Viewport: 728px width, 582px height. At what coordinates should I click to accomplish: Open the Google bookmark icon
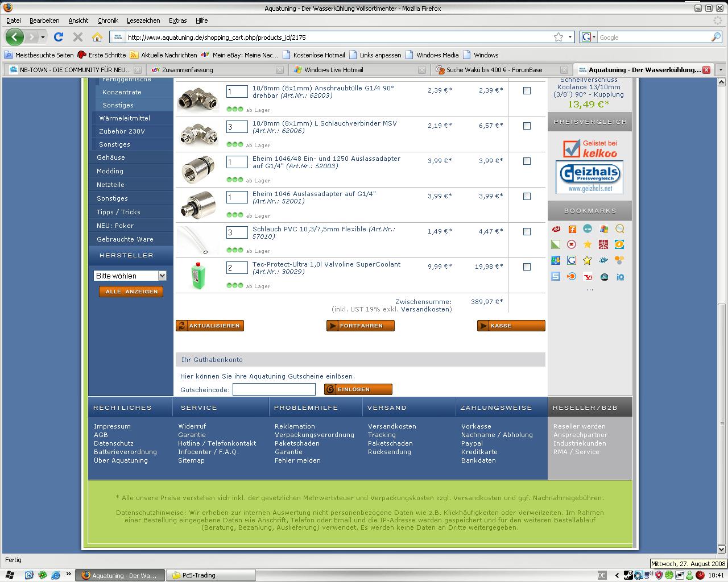[x=572, y=260]
